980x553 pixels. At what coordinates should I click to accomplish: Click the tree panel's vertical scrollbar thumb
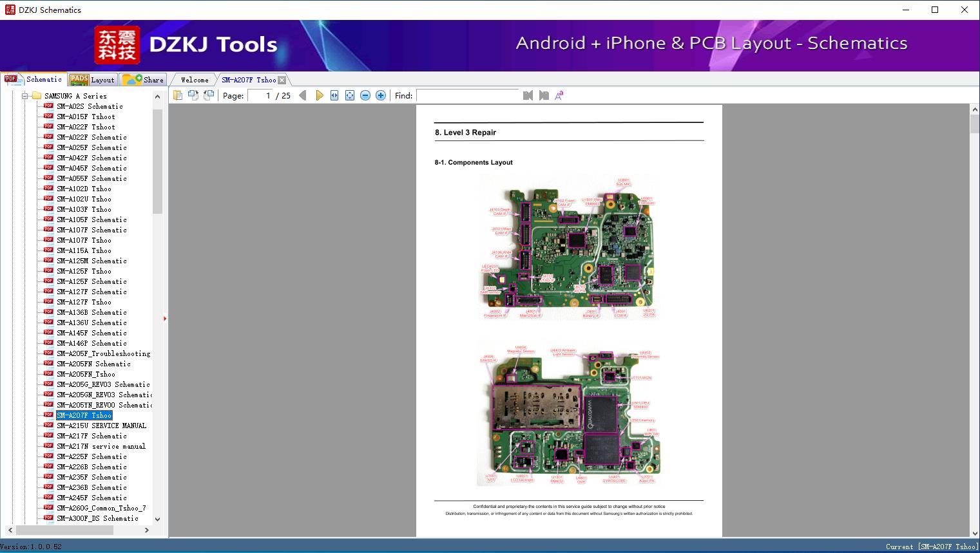click(157, 161)
